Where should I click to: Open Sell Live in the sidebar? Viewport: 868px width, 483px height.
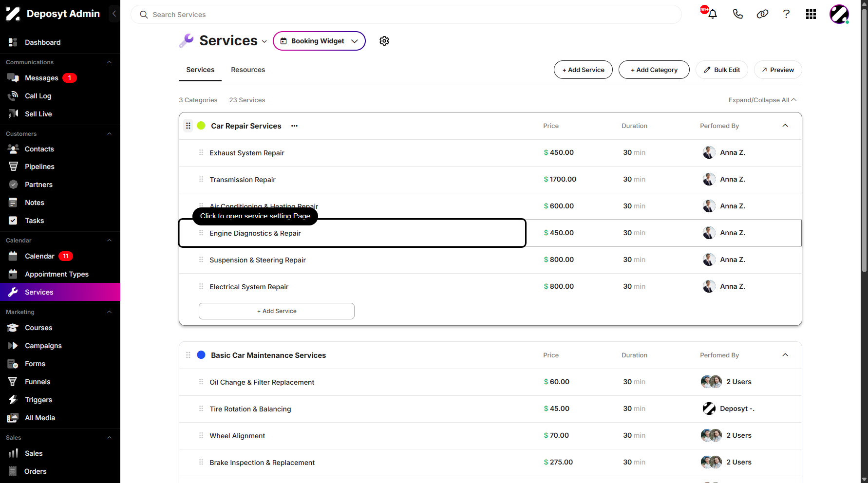coord(38,114)
